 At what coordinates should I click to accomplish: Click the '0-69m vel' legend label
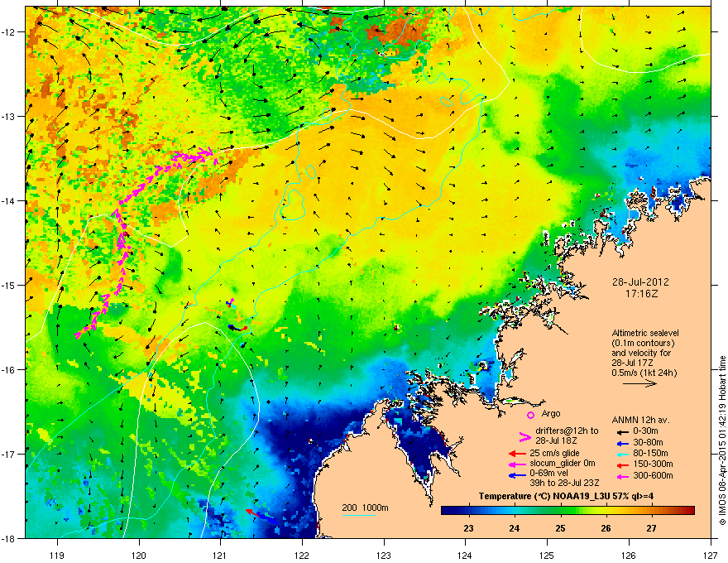point(548,474)
